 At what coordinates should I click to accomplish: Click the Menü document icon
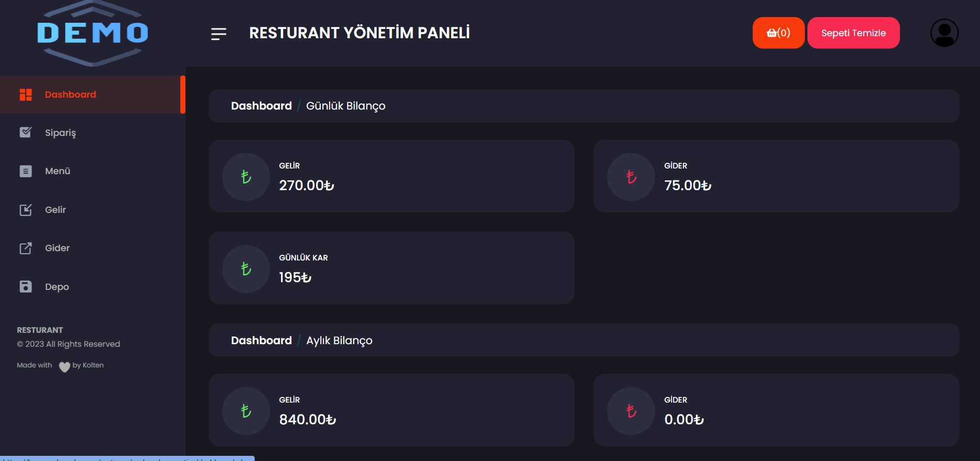(x=26, y=171)
